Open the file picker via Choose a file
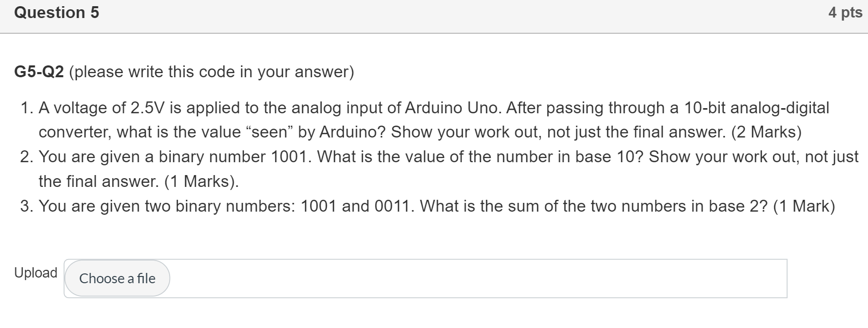The height and width of the screenshot is (328, 868). coord(116,278)
